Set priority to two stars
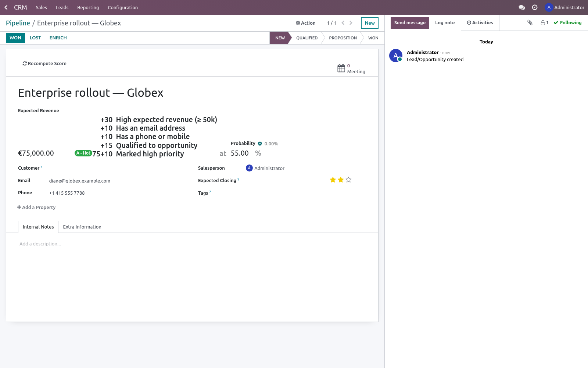588x368 pixels. [x=341, y=180]
